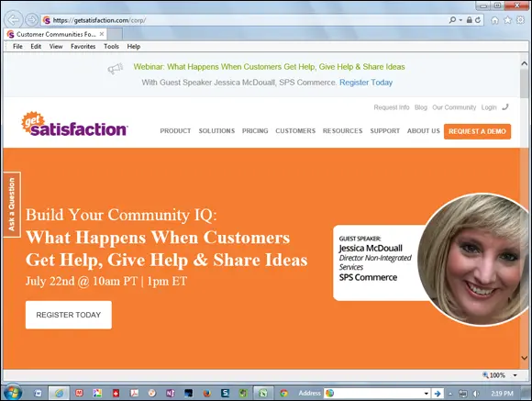The height and width of the screenshot is (401, 532).
Task: Open the Request Info link
Action: pyautogui.click(x=392, y=107)
